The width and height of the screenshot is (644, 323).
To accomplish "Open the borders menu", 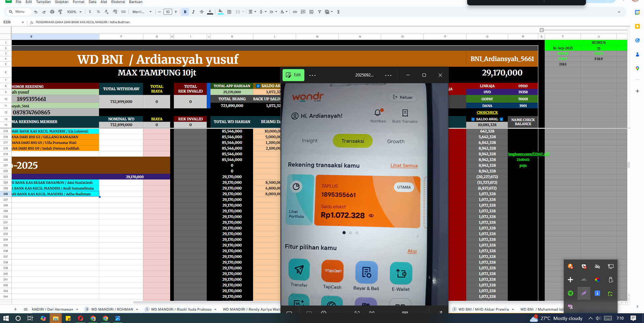I will (x=229, y=12).
